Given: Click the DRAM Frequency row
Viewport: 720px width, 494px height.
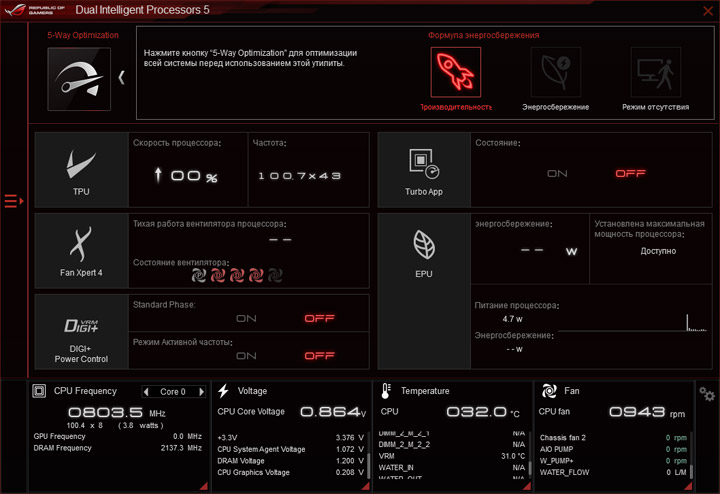Looking at the screenshot, I should 118,448.
